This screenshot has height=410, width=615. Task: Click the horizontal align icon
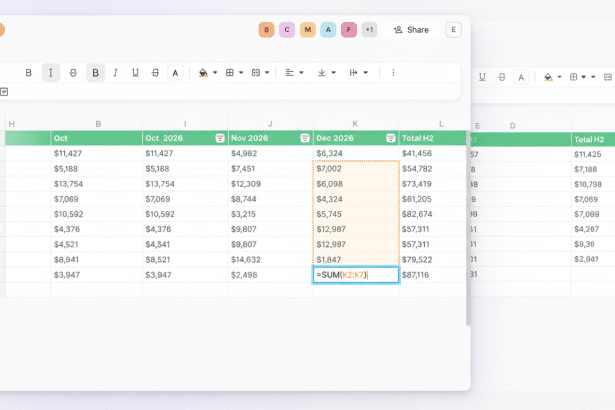289,73
